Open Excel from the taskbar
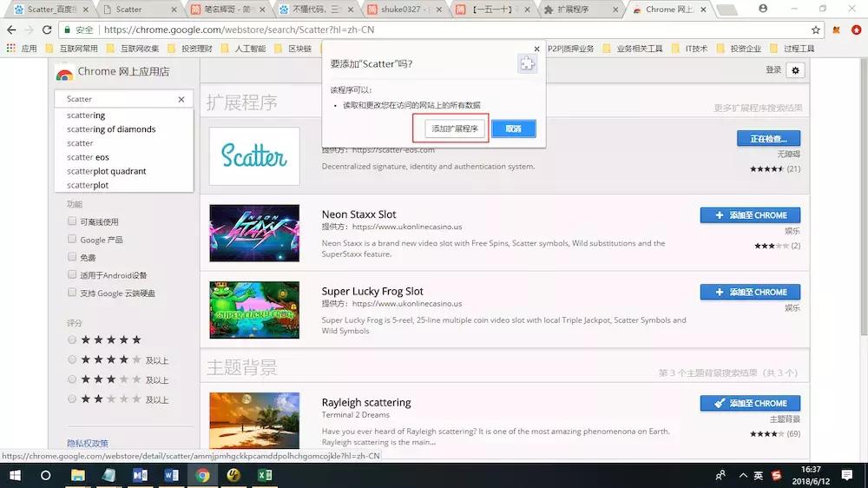Viewport: 868px width, 488px height. coord(265,475)
